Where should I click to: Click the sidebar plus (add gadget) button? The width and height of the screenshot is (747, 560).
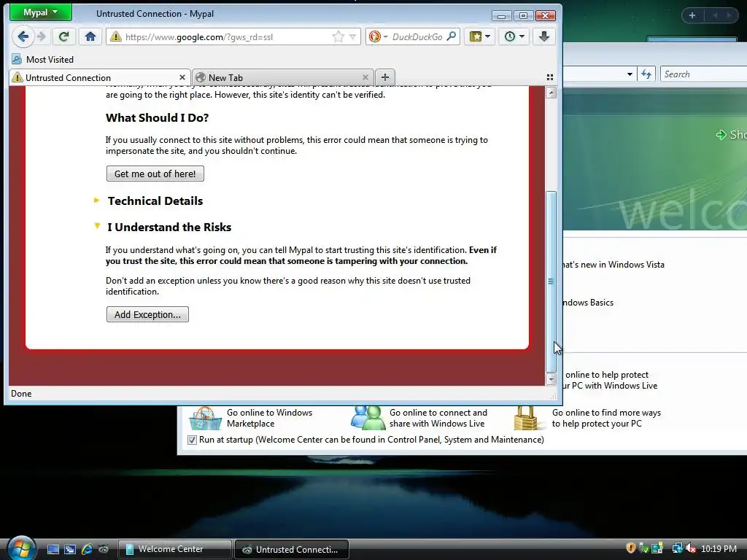[692, 15]
